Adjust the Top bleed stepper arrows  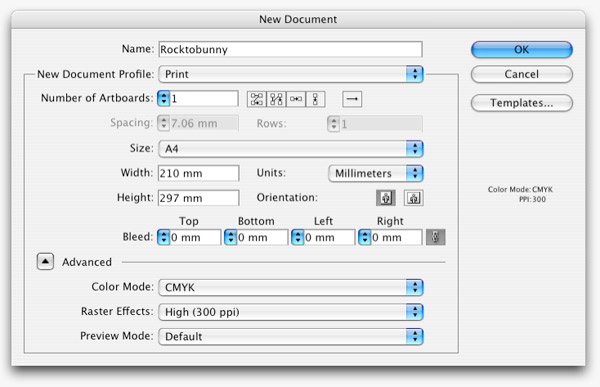click(x=163, y=237)
